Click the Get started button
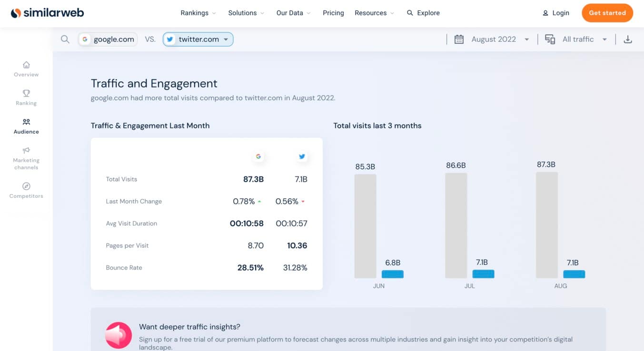The height and width of the screenshot is (351, 644). pyautogui.click(x=607, y=13)
